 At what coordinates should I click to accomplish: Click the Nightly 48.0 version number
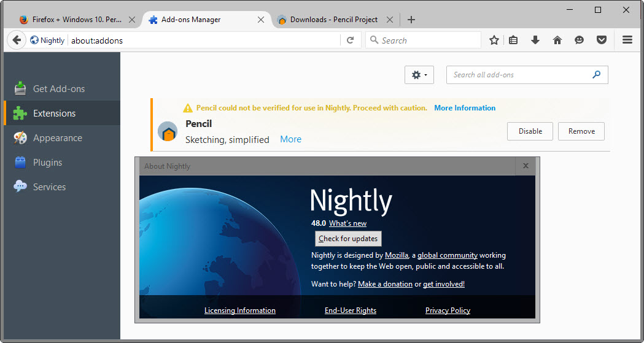point(319,223)
